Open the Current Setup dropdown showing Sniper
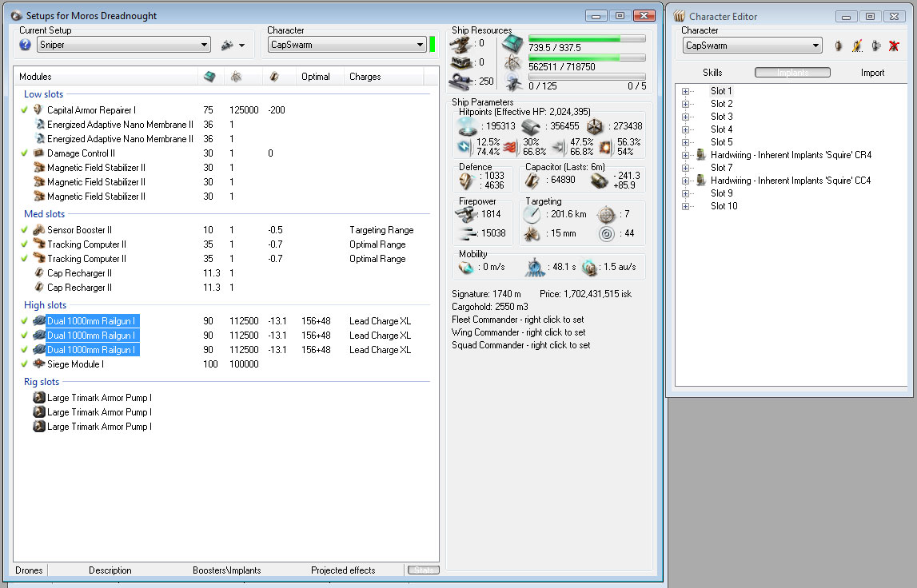The image size is (917, 588). pos(123,45)
